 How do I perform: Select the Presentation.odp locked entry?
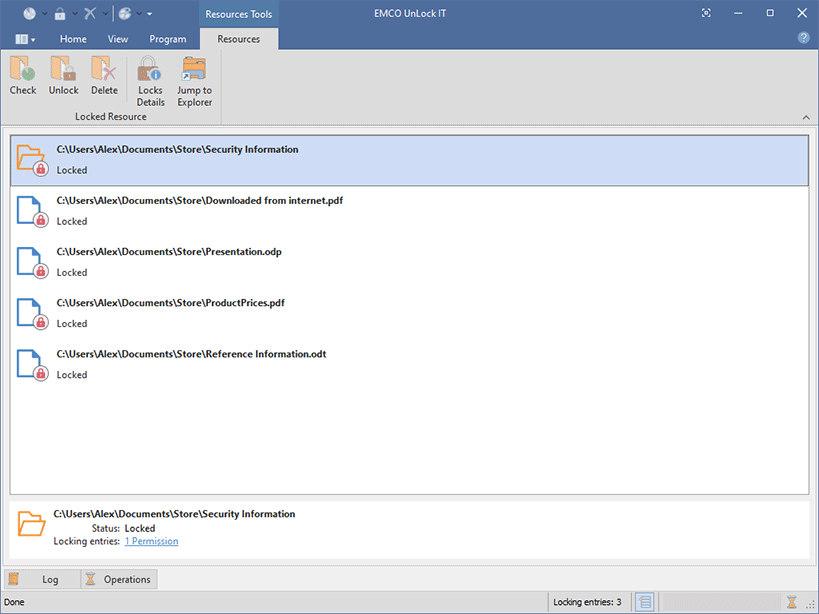click(x=168, y=251)
